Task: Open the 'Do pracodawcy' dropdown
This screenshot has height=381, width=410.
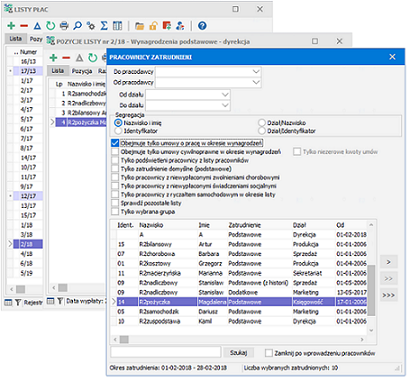Action: tap(256, 72)
